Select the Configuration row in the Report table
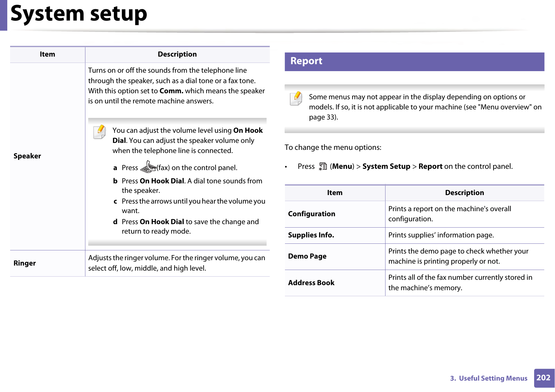The height and width of the screenshot is (392, 555). tap(311, 214)
